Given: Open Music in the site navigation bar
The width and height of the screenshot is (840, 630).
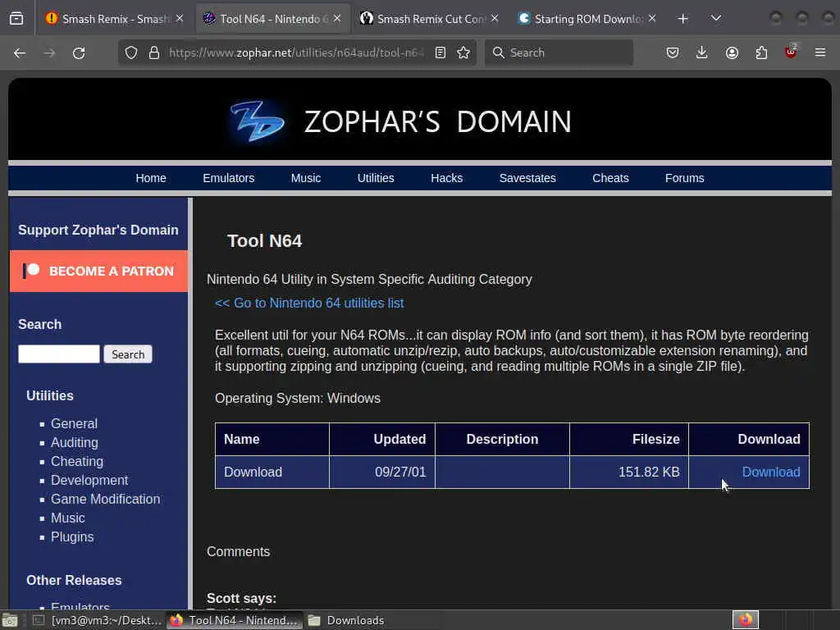Looking at the screenshot, I should (305, 178).
